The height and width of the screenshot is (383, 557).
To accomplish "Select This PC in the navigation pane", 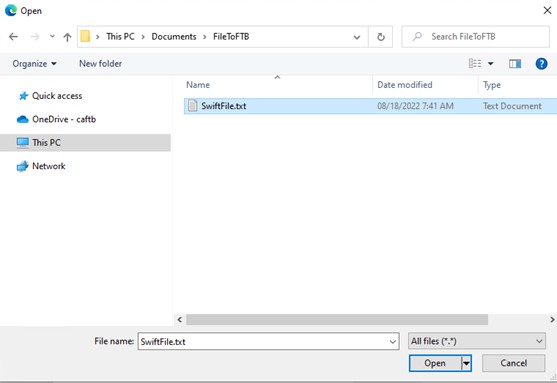I will point(85,143).
